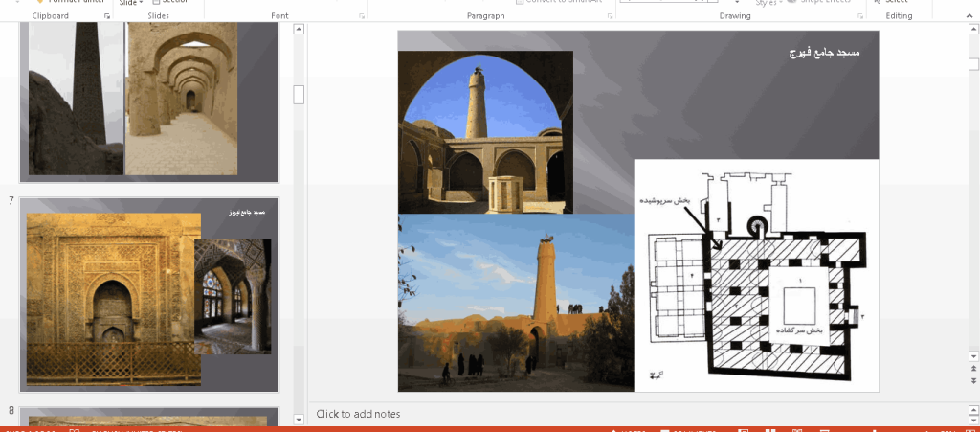Click main editor scroll down arrow
The width and height of the screenshot is (980, 432).
pos(973,355)
